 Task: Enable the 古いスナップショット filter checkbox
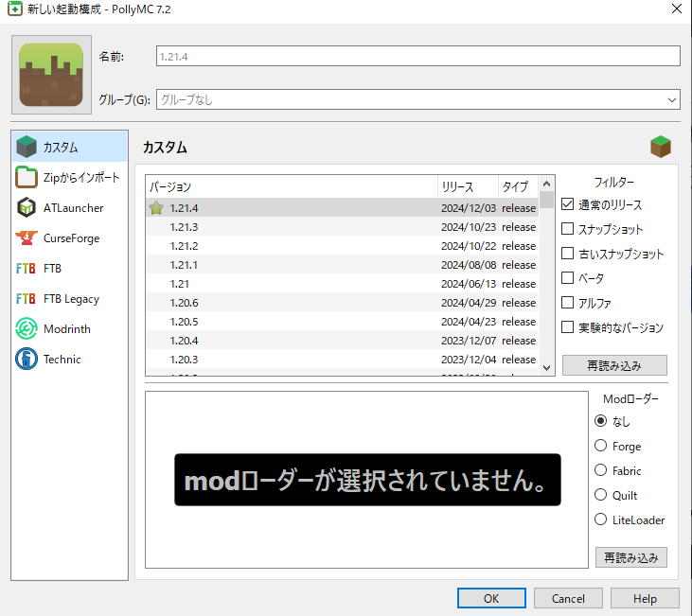tap(568, 254)
